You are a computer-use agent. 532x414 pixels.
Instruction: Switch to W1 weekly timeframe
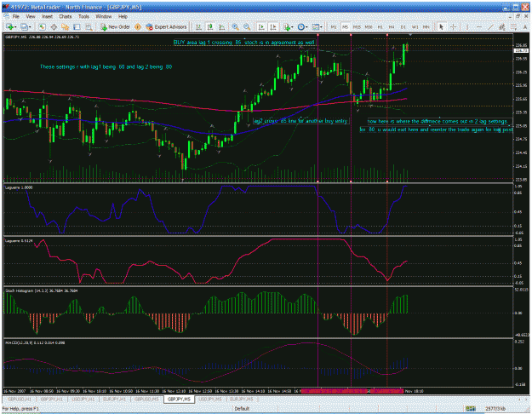coord(415,27)
